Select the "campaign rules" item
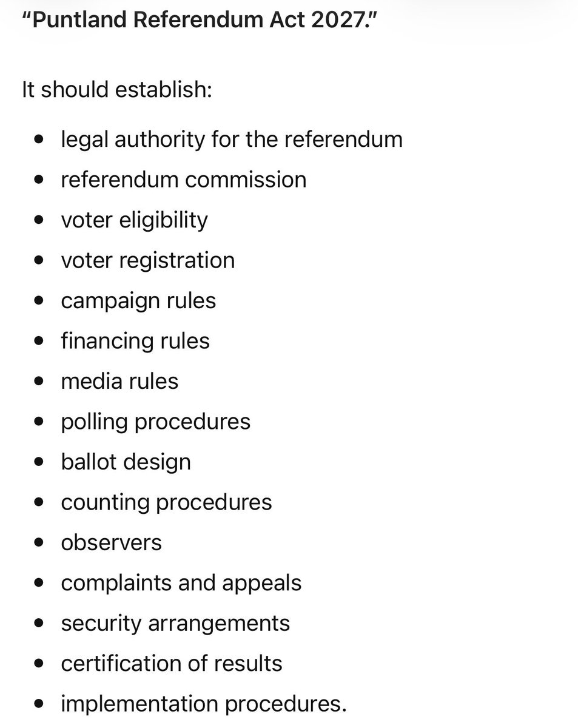The width and height of the screenshot is (578, 728). click(x=138, y=301)
